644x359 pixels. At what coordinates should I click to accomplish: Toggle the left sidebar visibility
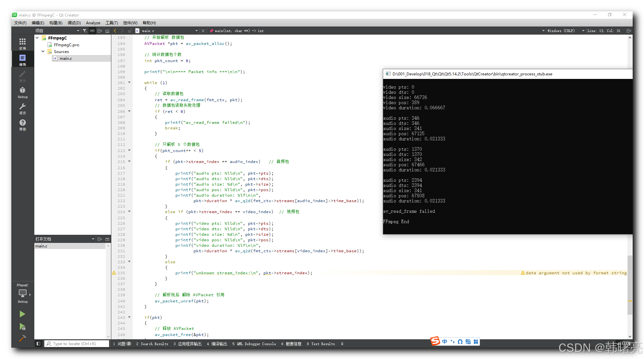click(38, 343)
